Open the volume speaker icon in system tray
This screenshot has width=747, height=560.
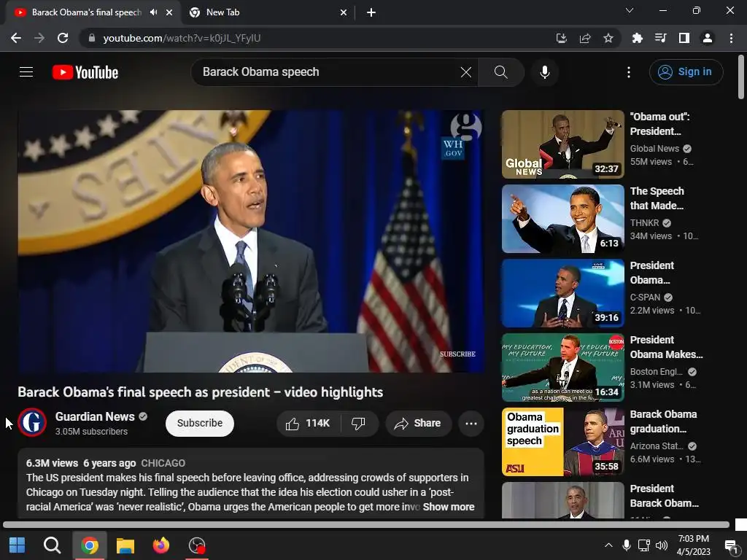pos(661,545)
